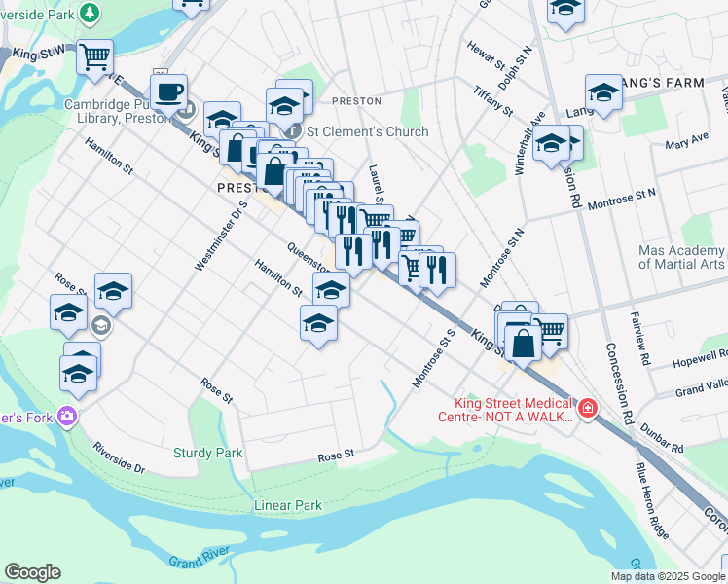Open the King Street Medical Centre hospital pin

pyautogui.click(x=587, y=409)
